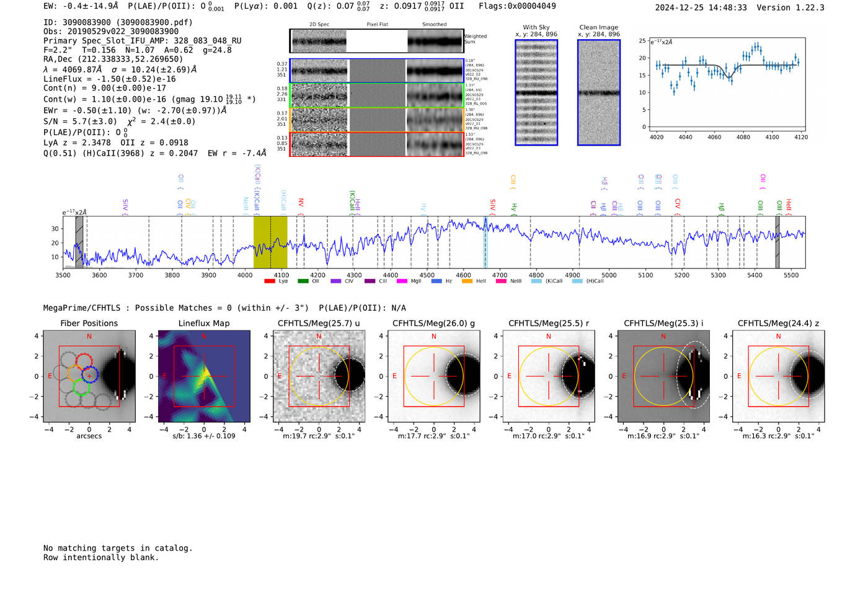Image resolution: width=868 pixels, height=591 pixels.
Task: Open the CFHTLS/Meg(25.3) i-band cutout
Action: pyautogui.click(x=663, y=376)
